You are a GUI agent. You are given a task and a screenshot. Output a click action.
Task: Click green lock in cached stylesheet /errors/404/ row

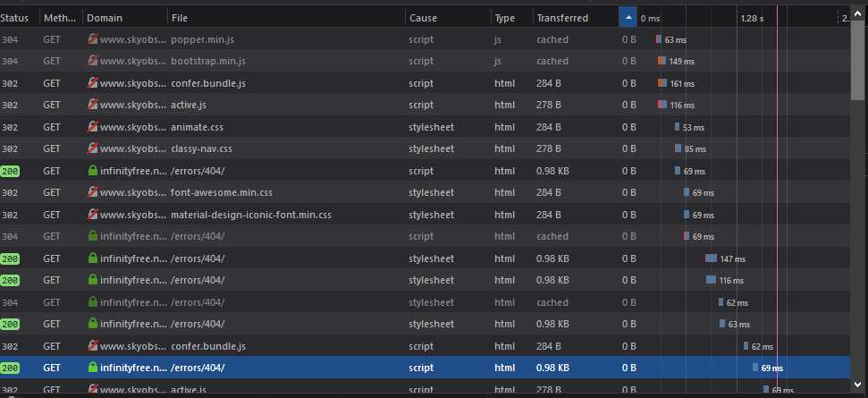pos(93,301)
